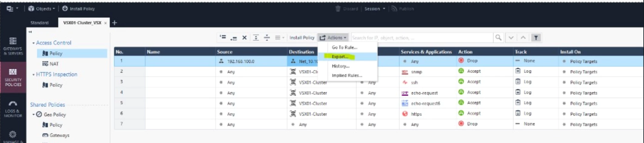This screenshot has width=644, height=143.
Task: Click the rulebase search input field
Action: [422, 38]
